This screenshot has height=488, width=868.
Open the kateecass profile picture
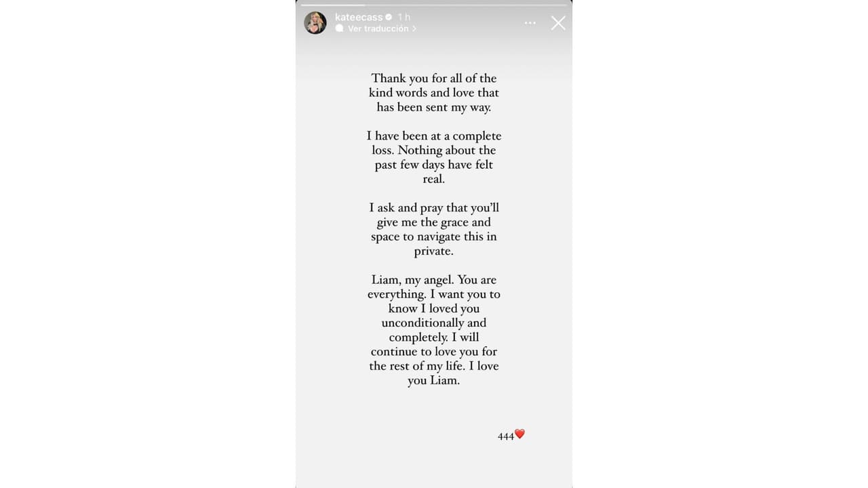tap(315, 23)
